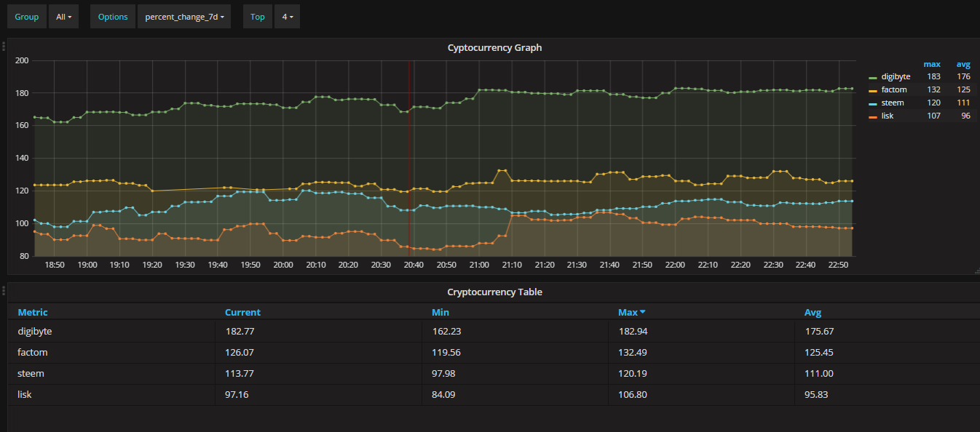Click factom current value 126.07
980x432 pixels.
[240, 352]
